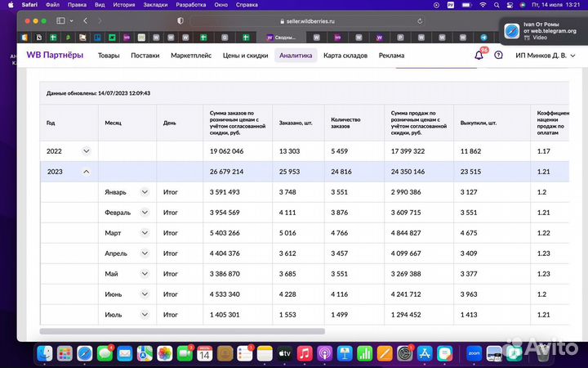Launch Apple Music from the dock
The height and width of the screenshot is (368, 588).
(x=304, y=353)
